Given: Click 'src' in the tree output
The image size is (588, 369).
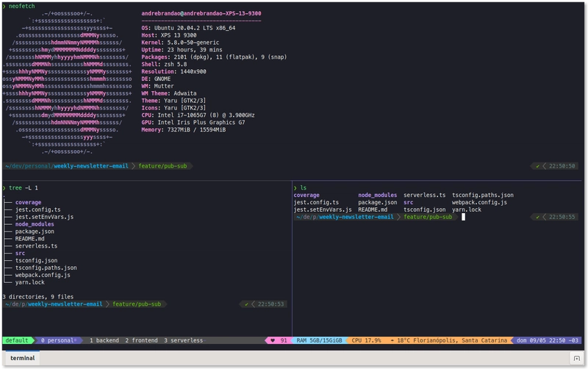Looking at the screenshot, I should point(20,253).
